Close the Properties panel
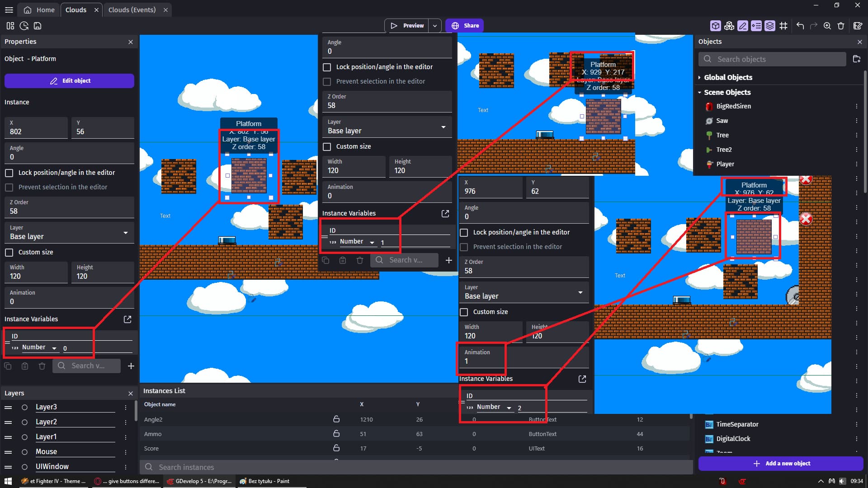The height and width of the screenshot is (488, 868). 131,42
